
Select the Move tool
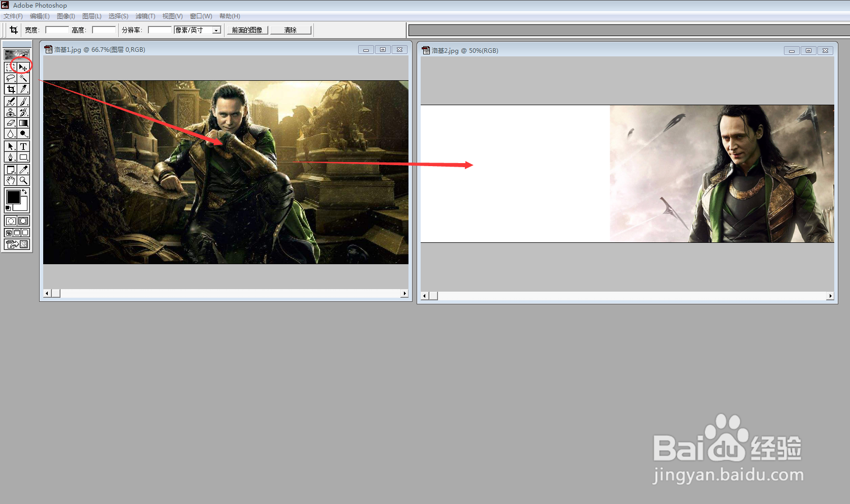(23, 67)
